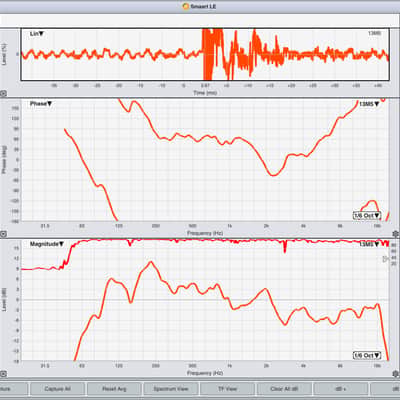Collapse the impulse response pane corner icon

(3, 94)
